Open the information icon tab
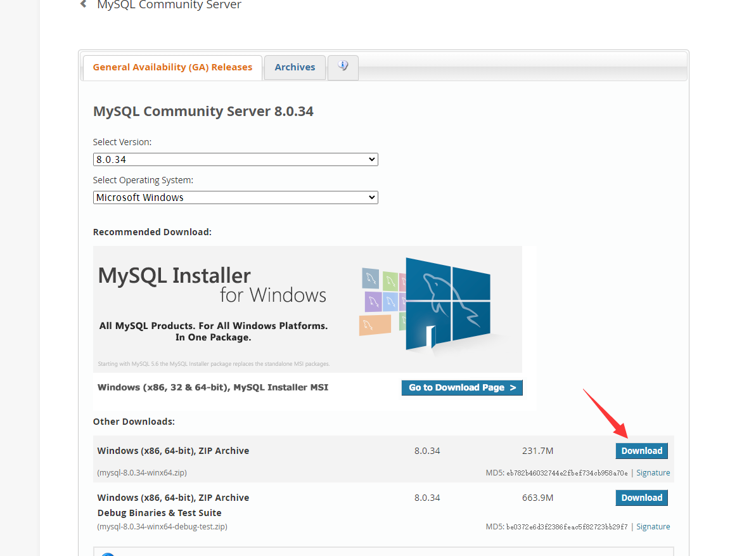 pyautogui.click(x=343, y=67)
